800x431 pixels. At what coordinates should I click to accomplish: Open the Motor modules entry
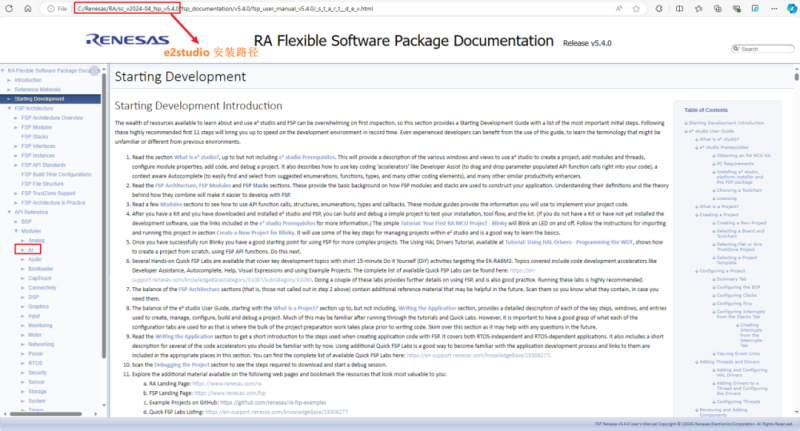coord(35,335)
